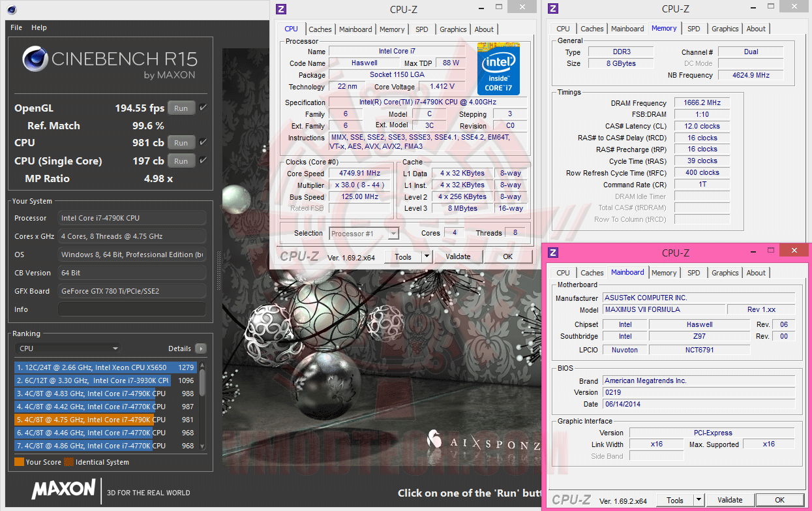
Task: Select Graphics tab in Memory CPU-Z window
Action: pyautogui.click(x=725, y=29)
